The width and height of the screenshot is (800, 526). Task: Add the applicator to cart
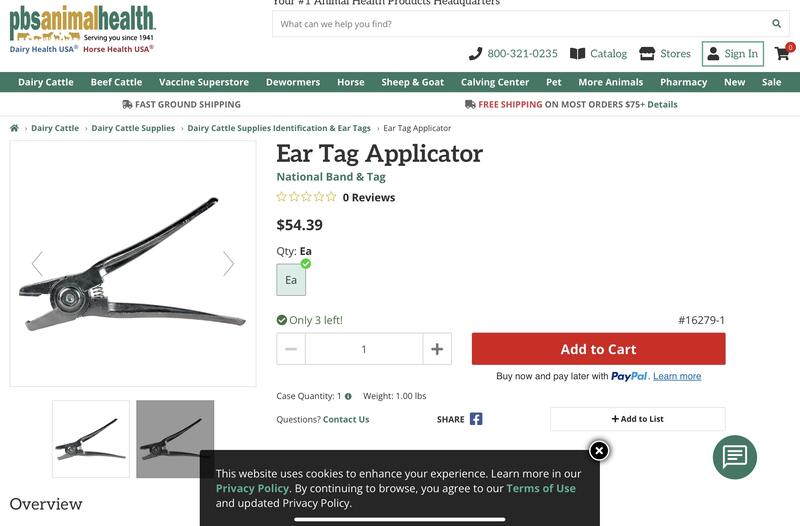pos(598,349)
